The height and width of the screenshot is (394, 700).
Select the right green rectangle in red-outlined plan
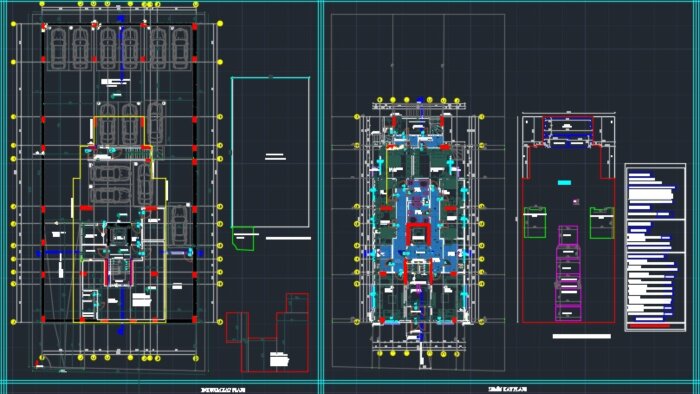[602, 222]
